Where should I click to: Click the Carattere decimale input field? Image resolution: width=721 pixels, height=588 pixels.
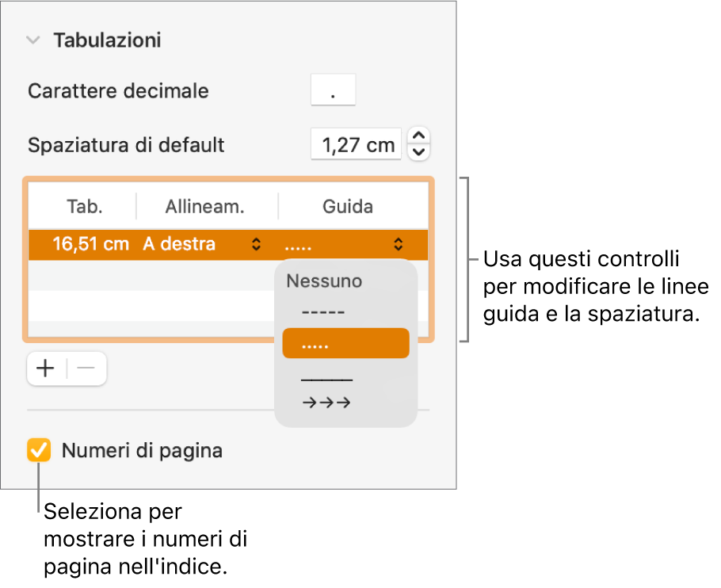point(333,91)
